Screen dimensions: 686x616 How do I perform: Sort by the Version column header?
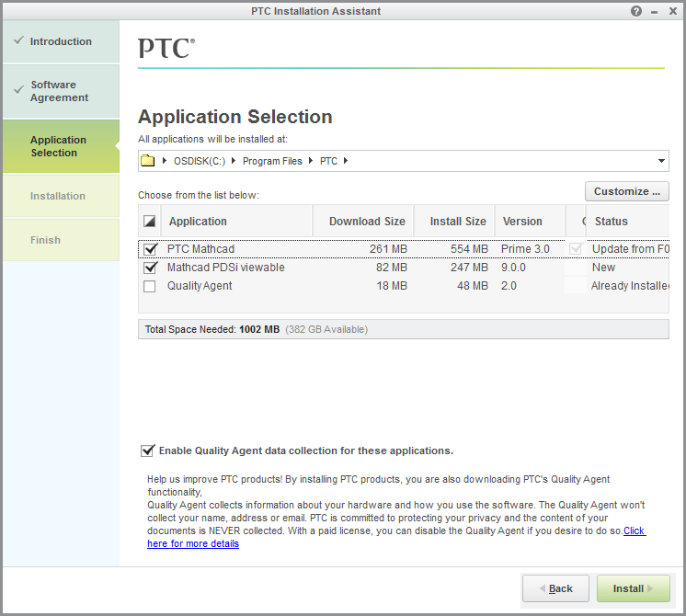coord(530,222)
